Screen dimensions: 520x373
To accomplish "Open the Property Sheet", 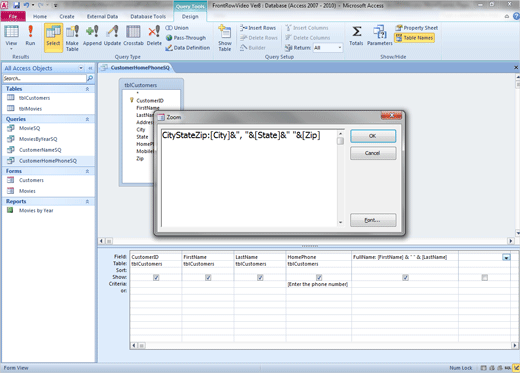I will (x=417, y=28).
